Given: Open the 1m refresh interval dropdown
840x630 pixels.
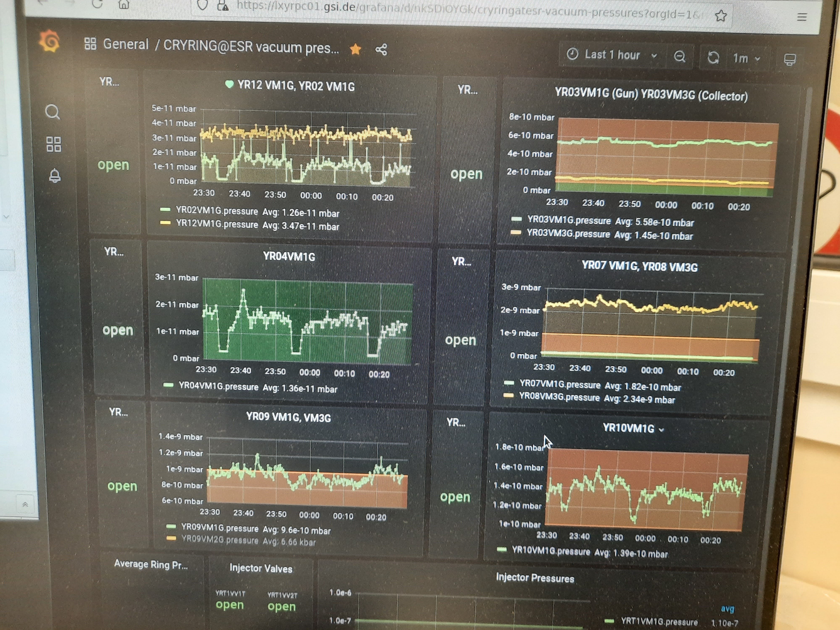Looking at the screenshot, I should [747, 58].
